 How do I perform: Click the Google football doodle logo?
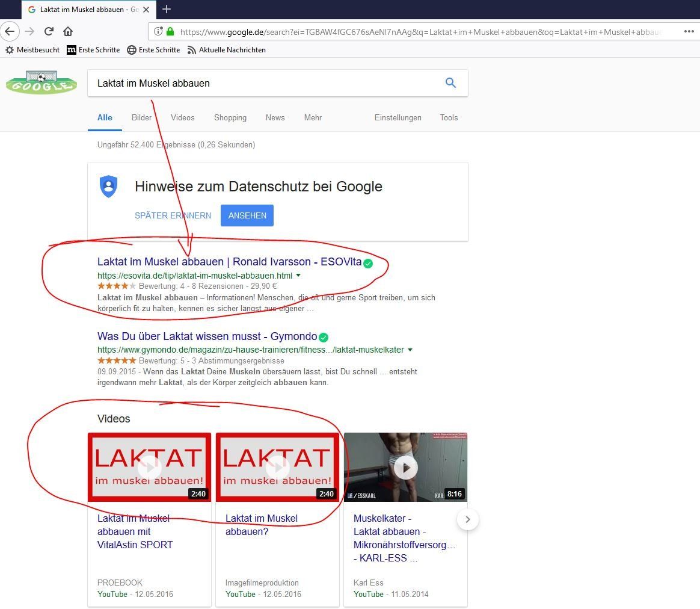pyautogui.click(x=41, y=82)
